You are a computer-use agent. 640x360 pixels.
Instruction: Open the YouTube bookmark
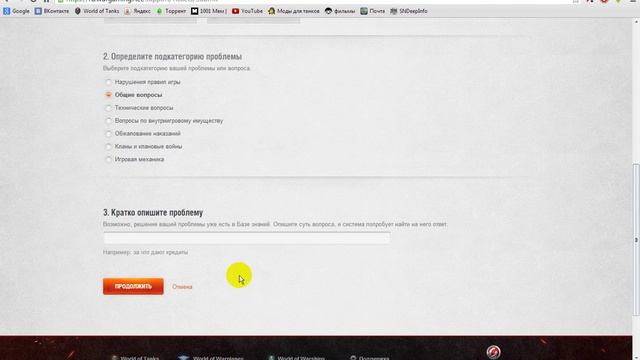pyautogui.click(x=247, y=11)
